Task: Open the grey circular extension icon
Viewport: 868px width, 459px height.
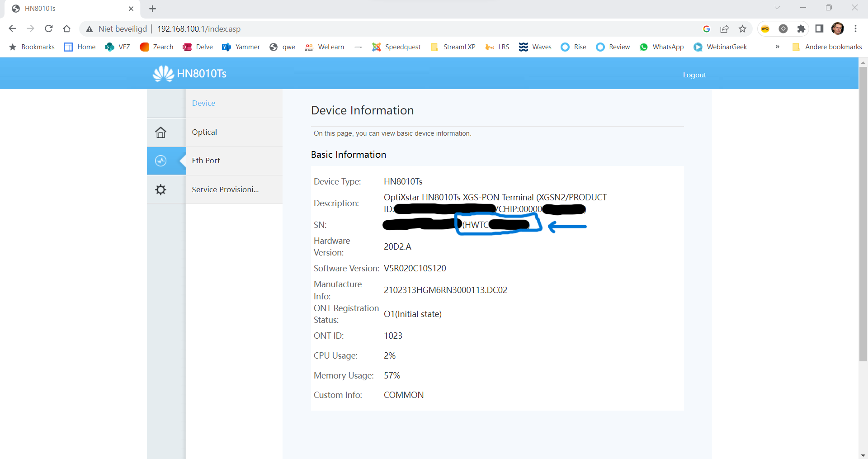Action: tap(783, 28)
